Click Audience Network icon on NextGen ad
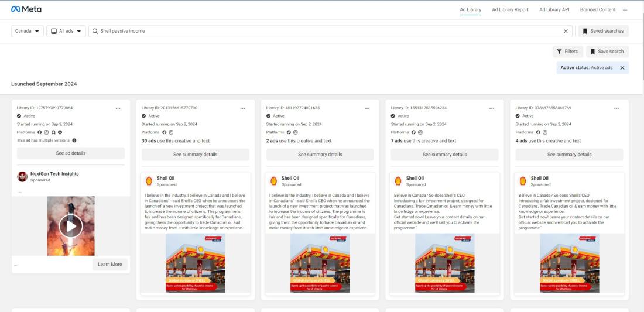Viewport: 644px width, 312px height. pyautogui.click(x=53, y=132)
